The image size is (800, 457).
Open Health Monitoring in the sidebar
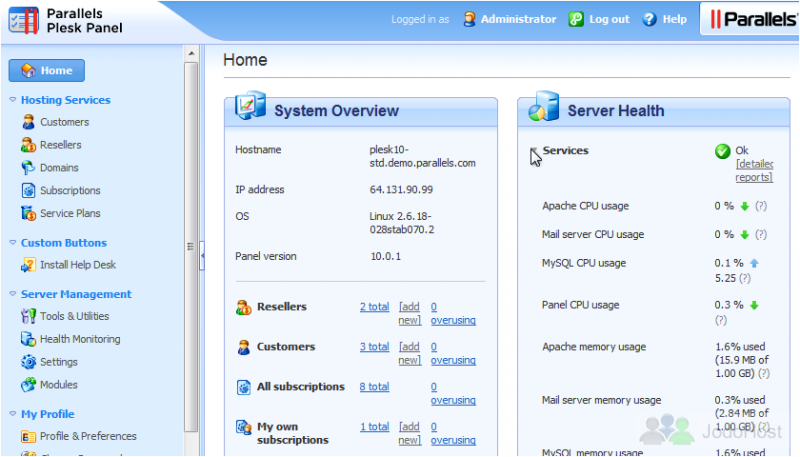tap(80, 339)
